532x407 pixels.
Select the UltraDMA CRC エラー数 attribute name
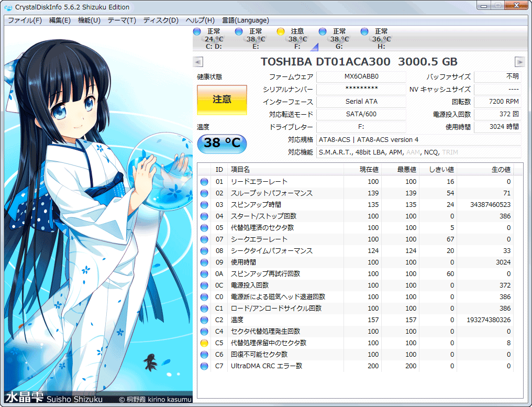click(267, 366)
